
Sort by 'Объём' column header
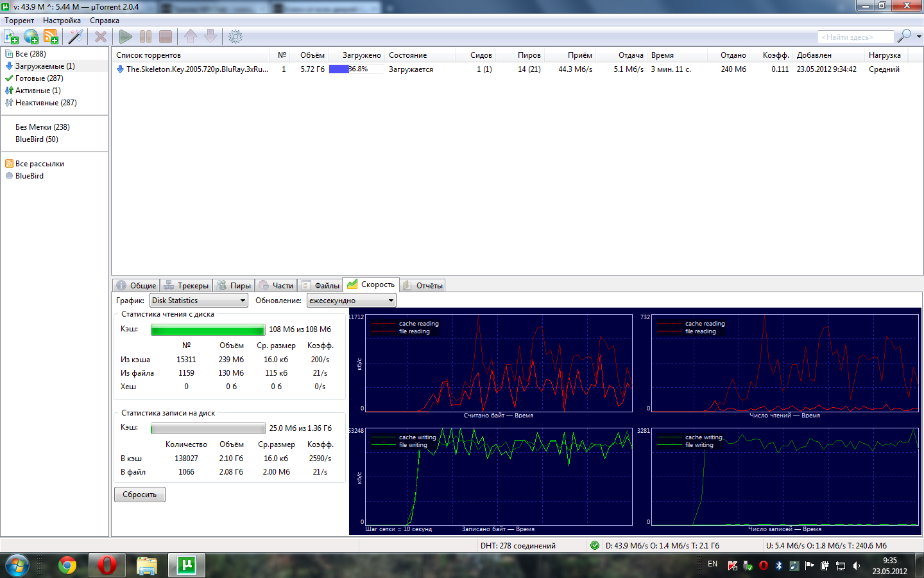[x=312, y=55]
